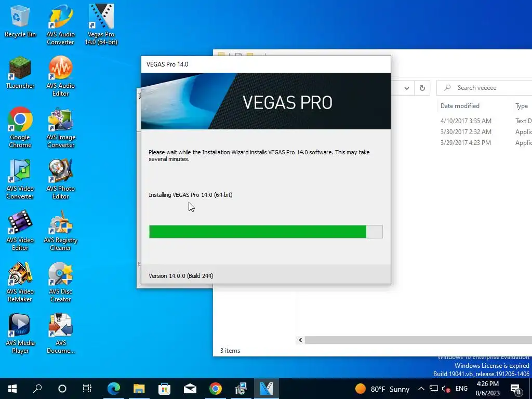532x399 pixels.
Task: Open notification center with 8 notifications
Action: pyautogui.click(x=516, y=389)
